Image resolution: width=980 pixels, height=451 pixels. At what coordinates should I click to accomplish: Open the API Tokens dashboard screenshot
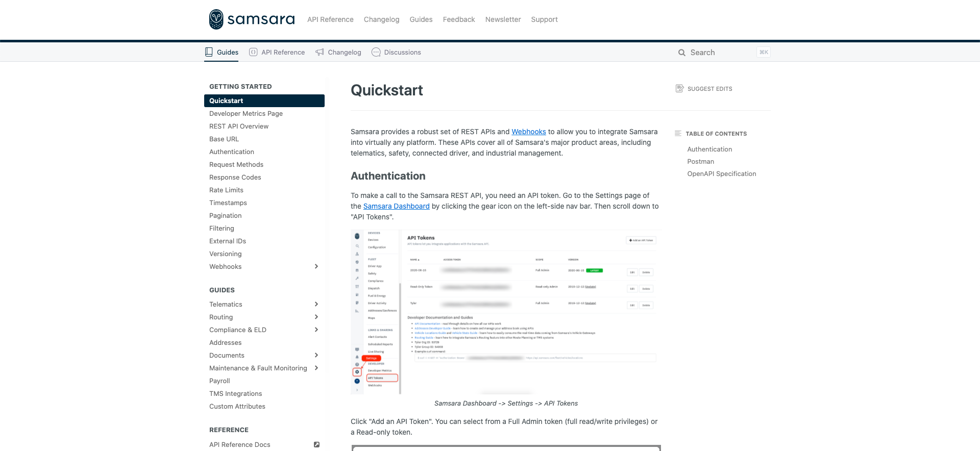(505, 312)
